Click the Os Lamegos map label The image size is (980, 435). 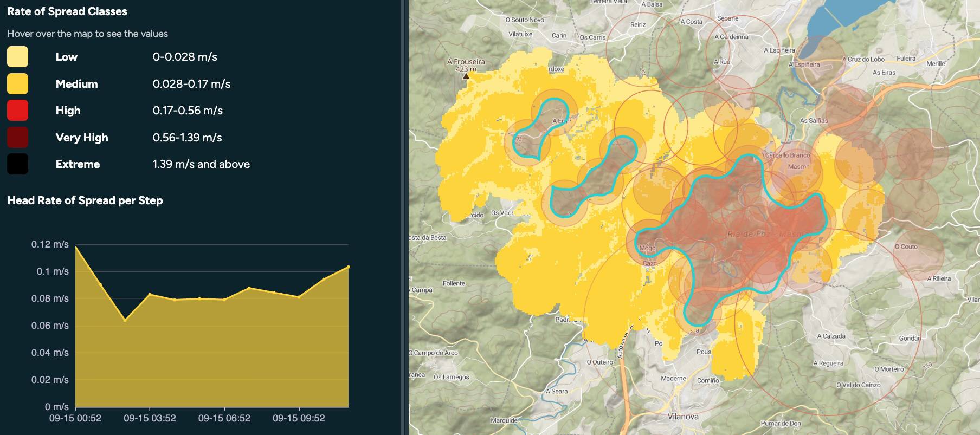tap(451, 377)
